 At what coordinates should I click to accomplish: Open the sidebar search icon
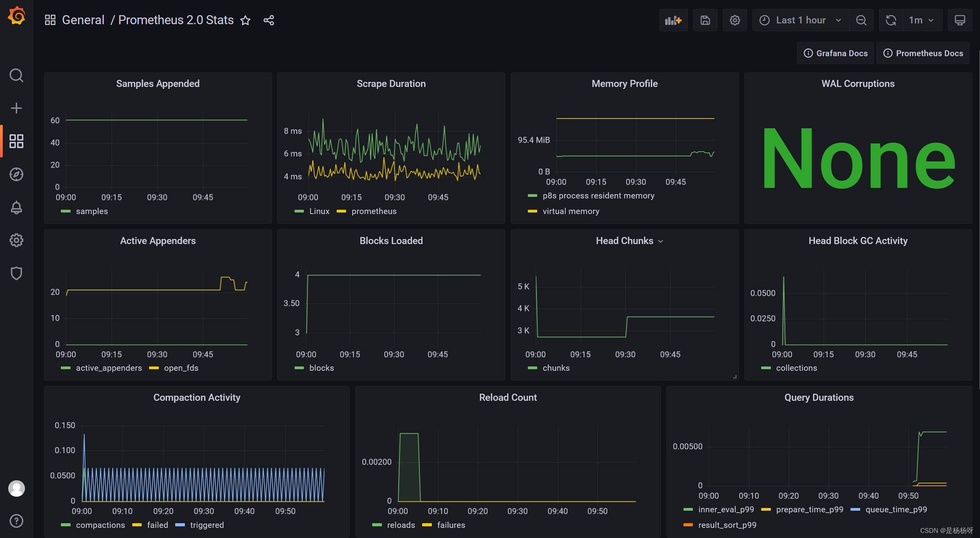pos(16,75)
